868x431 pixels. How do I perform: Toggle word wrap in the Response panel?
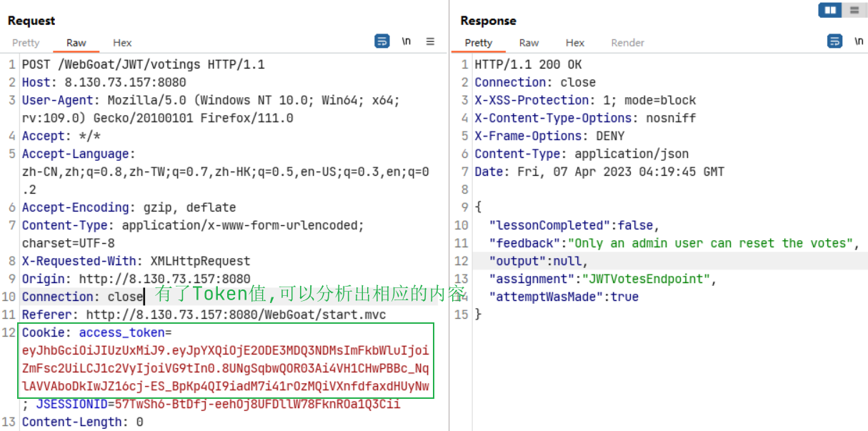click(x=834, y=41)
